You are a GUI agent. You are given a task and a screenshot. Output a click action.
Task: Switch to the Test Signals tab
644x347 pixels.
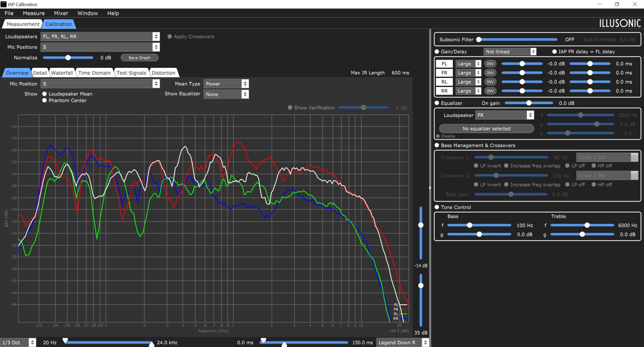pyautogui.click(x=131, y=73)
